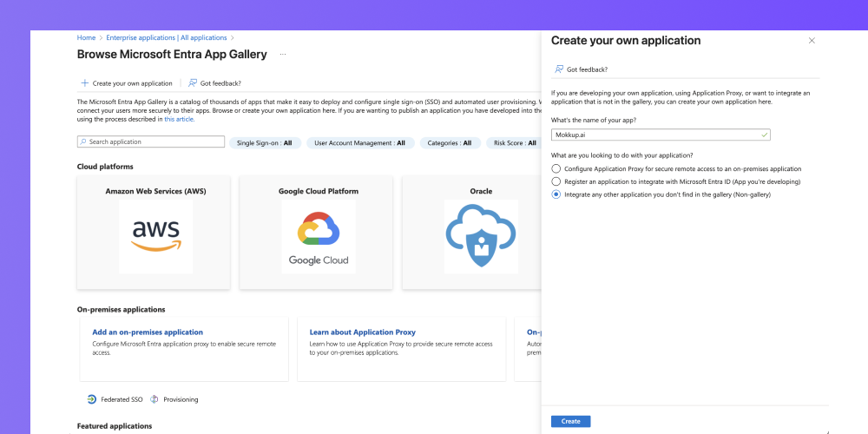Close the Create your own application panel
The height and width of the screenshot is (434, 868).
pyautogui.click(x=812, y=41)
